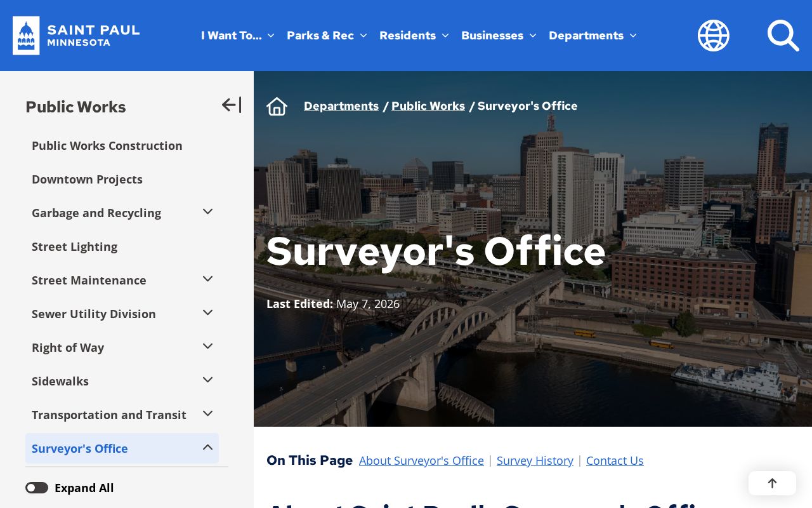Select the highlighted Surveyor's Office sidebar link
The height and width of the screenshot is (508, 812).
pyautogui.click(x=80, y=448)
